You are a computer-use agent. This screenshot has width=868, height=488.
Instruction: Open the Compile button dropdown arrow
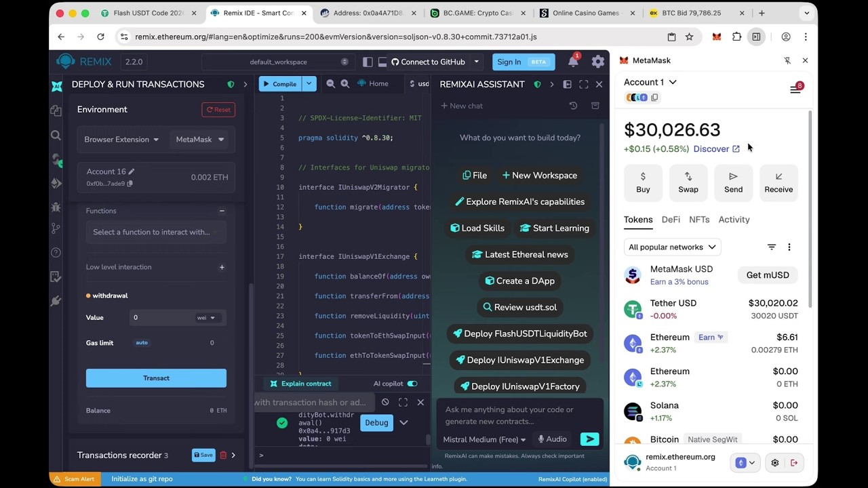click(309, 84)
